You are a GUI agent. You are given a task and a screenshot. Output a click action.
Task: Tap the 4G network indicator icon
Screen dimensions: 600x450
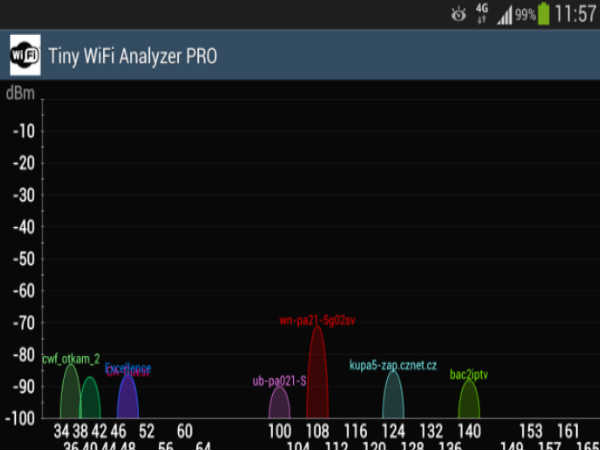tap(482, 14)
